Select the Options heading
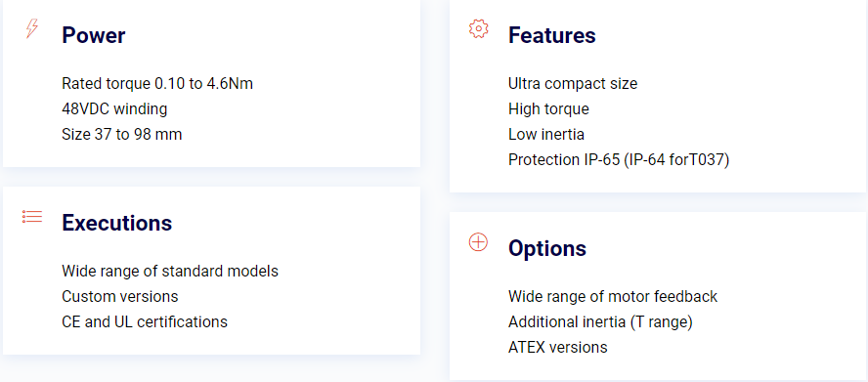This screenshot has width=868, height=382. pos(547,248)
